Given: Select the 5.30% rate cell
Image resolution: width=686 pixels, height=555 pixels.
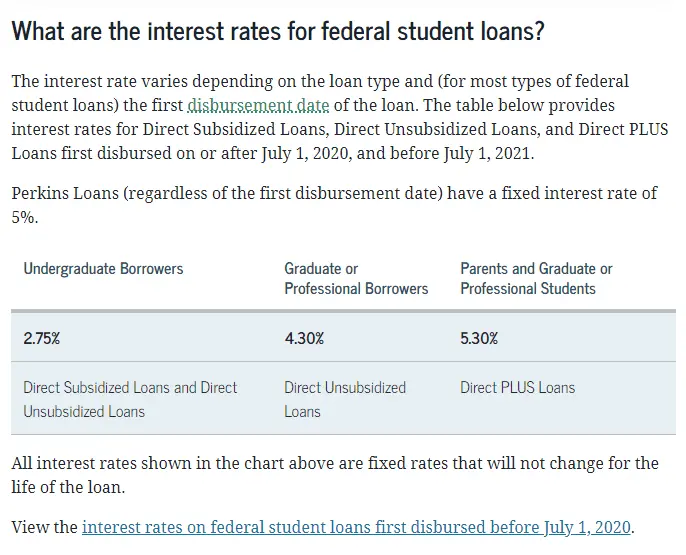Looking at the screenshot, I should pyautogui.click(x=479, y=338).
